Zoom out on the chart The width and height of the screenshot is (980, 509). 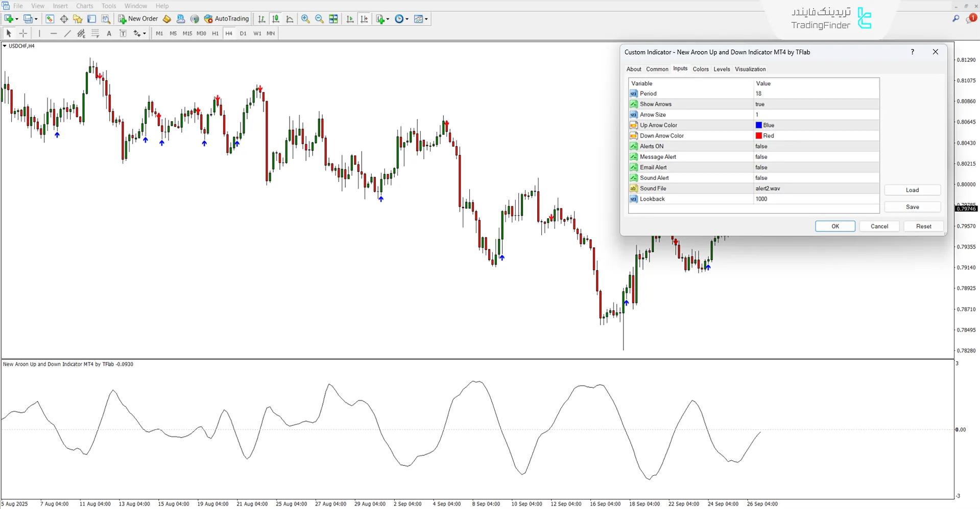(x=320, y=19)
